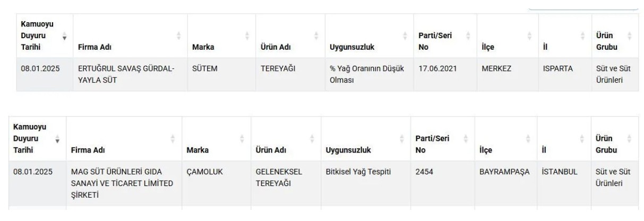Click Kamuoyu Duyuru Tarihi header in bottom table
This screenshot has height=221, width=644.
(30, 139)
